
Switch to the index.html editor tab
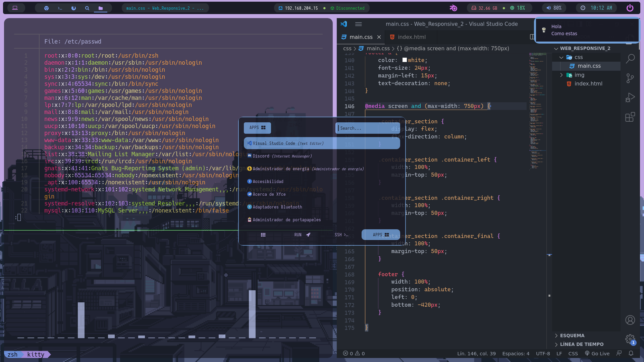coord(411,37)
